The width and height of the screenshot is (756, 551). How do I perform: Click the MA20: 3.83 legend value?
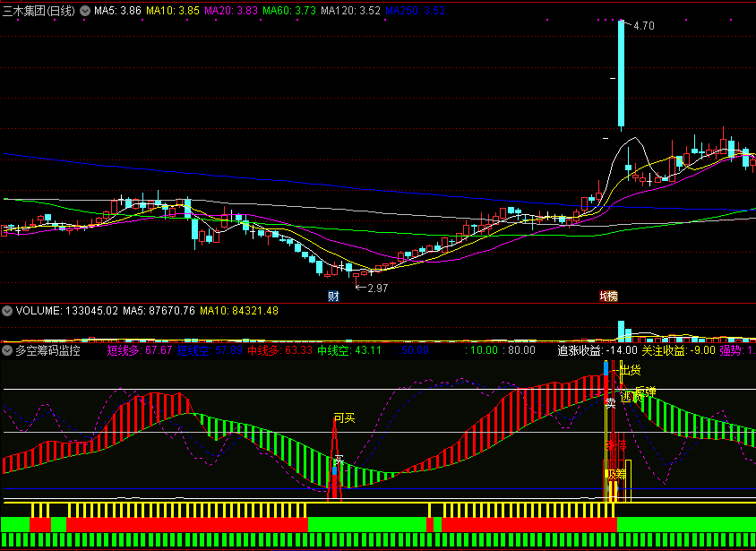tap(231, 11)
